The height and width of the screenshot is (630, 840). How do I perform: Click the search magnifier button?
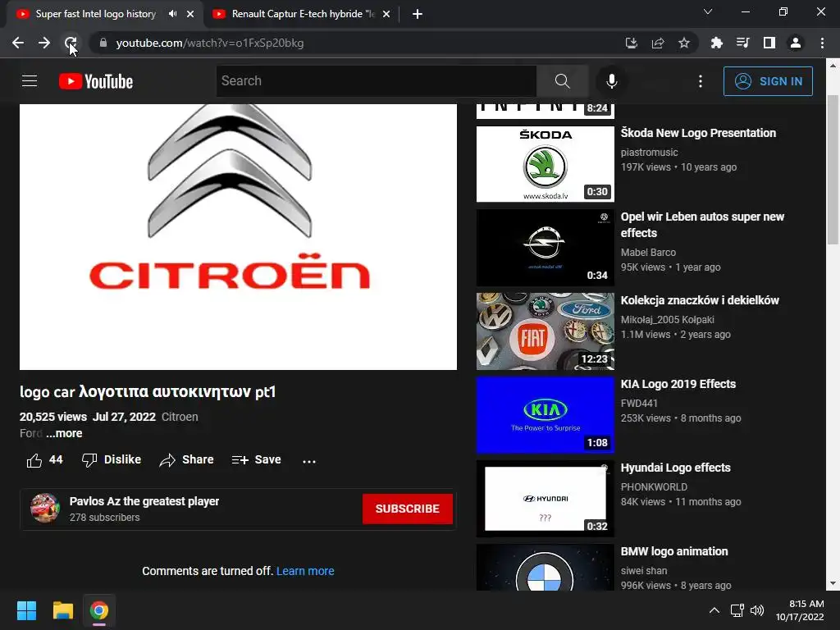click(x=562, y=81)
